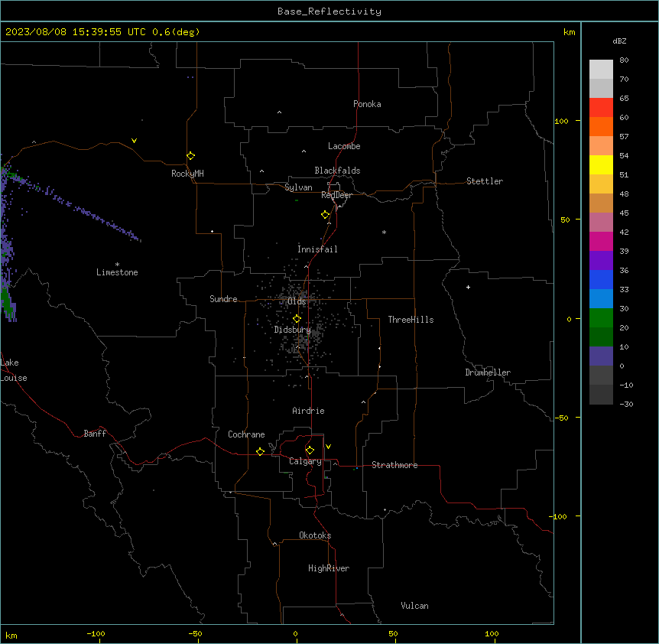659x644 pixels.
Task: Click the Lacombe city label
Action: [x=344, y=146]
